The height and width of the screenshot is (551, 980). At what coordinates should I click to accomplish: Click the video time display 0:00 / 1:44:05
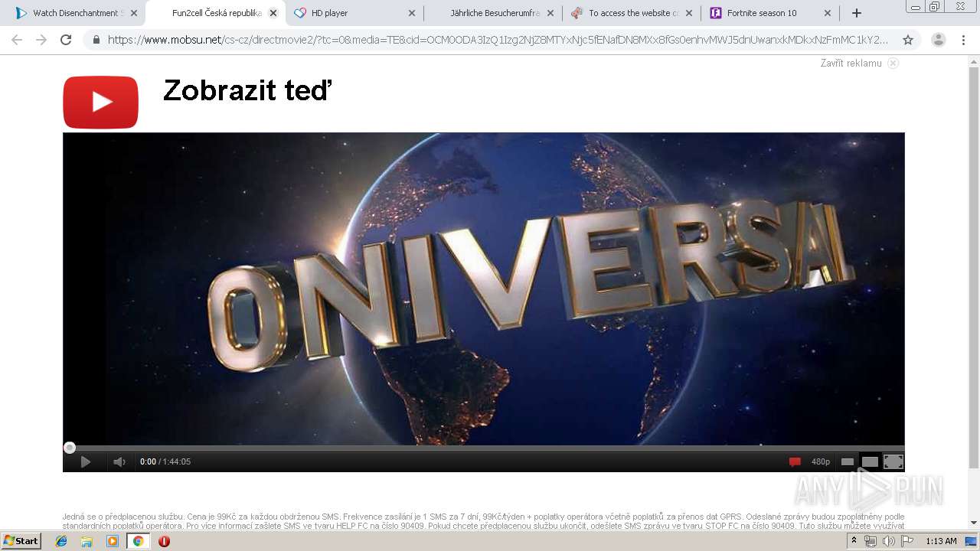[165, 461]
